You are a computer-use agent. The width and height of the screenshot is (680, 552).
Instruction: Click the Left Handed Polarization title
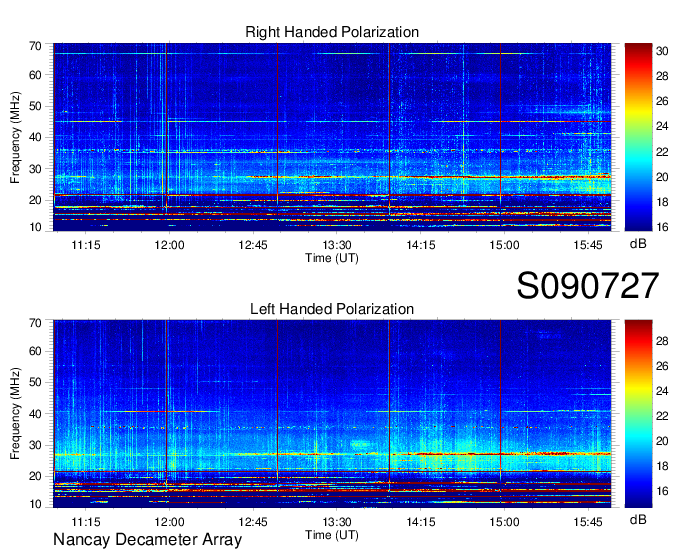(x=332, y=309)
